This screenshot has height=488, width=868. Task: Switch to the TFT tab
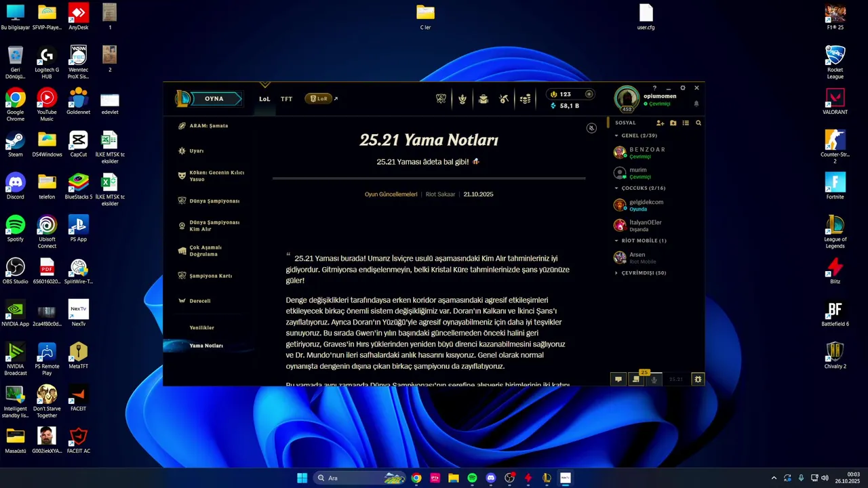(287, 99)
